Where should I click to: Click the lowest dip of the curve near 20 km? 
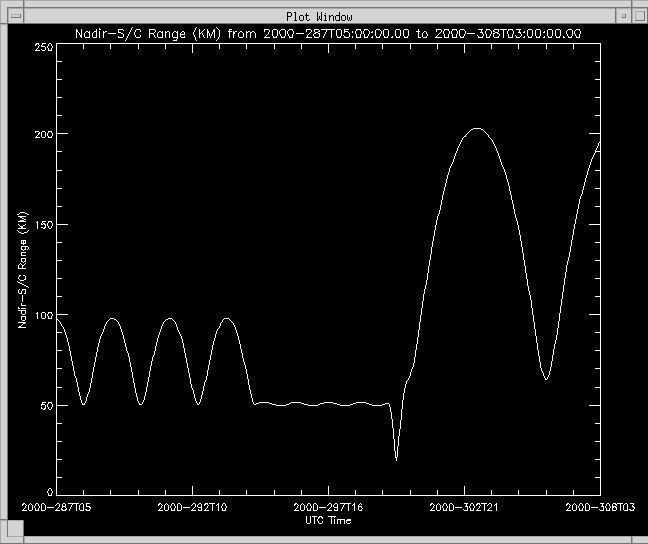click(x=396, y=459)
